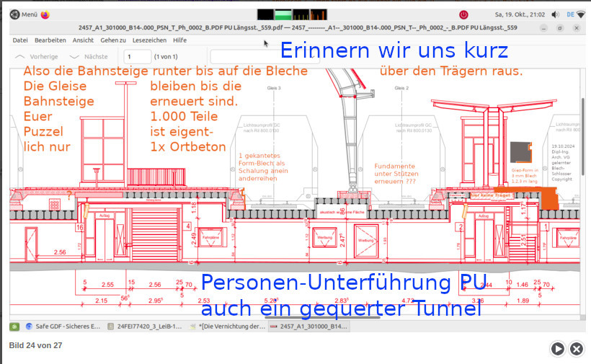Viewport: 591px width, 364px height.
Task: Open the Menü start button
Action: pyautogui.click(x=24, y=14)
